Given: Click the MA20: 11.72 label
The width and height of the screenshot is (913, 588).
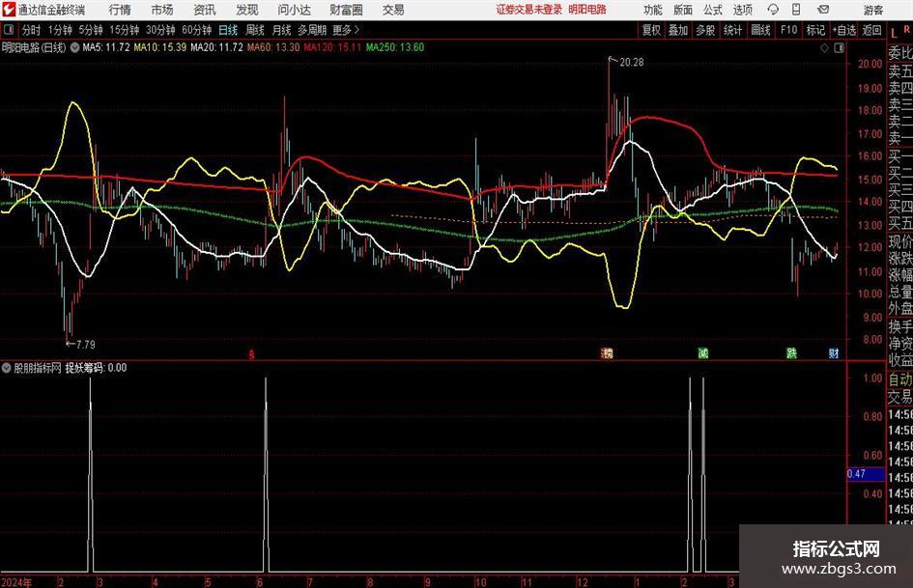Looking at the screenshot, I should point(216,47).
